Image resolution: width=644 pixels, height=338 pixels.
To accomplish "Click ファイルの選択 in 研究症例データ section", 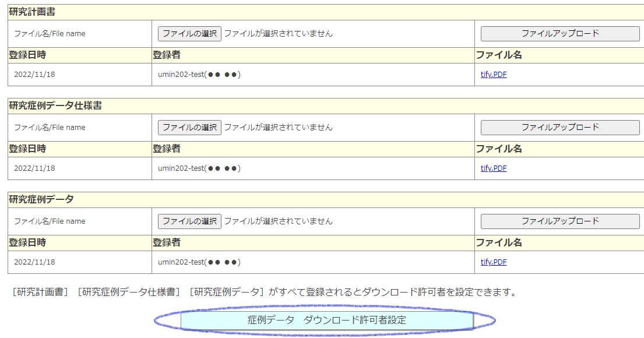I will pyautogui.click(x=189, y=221).
